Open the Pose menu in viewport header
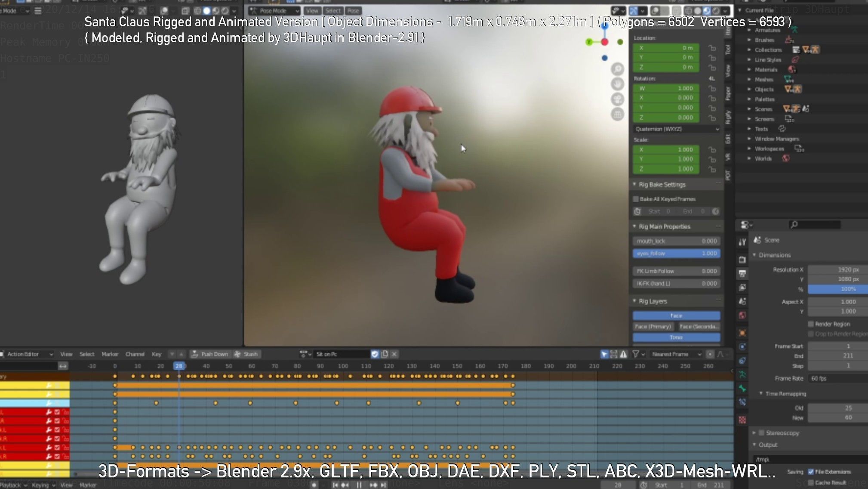 click(353, 11)
